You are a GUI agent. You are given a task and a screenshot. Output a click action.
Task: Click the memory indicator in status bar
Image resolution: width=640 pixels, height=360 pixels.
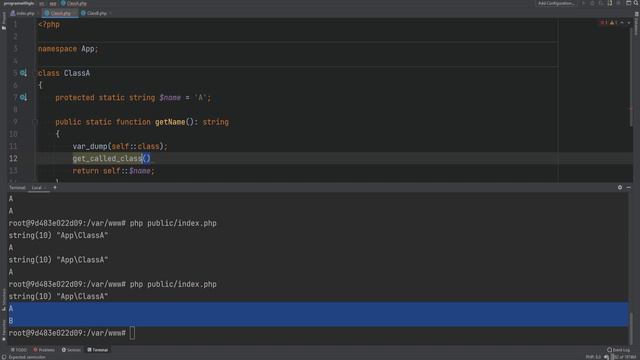click(x=624, y=357)
